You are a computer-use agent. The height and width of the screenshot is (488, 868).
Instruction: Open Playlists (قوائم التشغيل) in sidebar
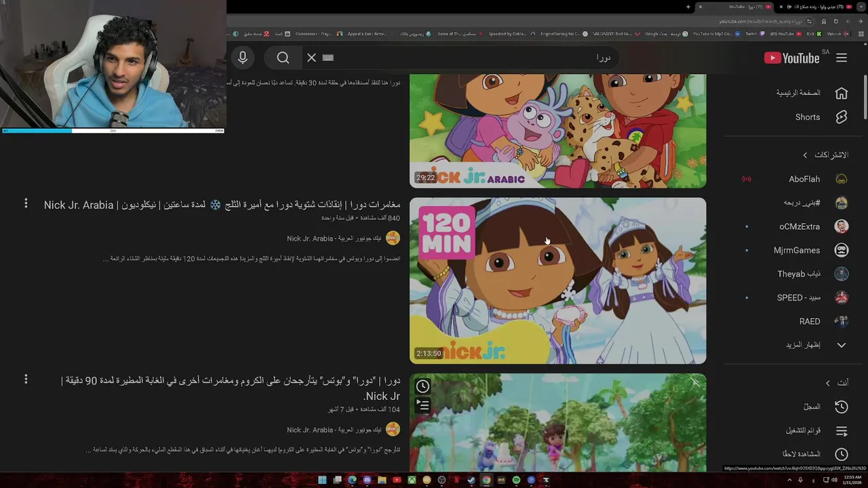[817, 431]
